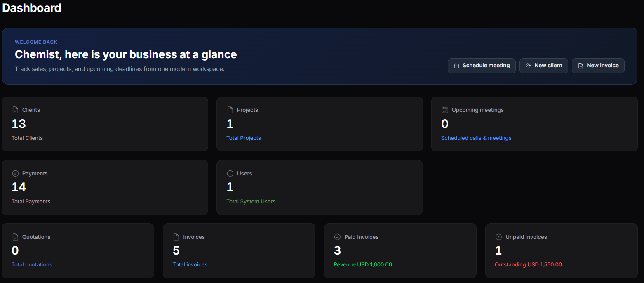This screenshot has width=644, height=283.
Task: Open the Total quotations link
Action: click(x=32, y=264)
